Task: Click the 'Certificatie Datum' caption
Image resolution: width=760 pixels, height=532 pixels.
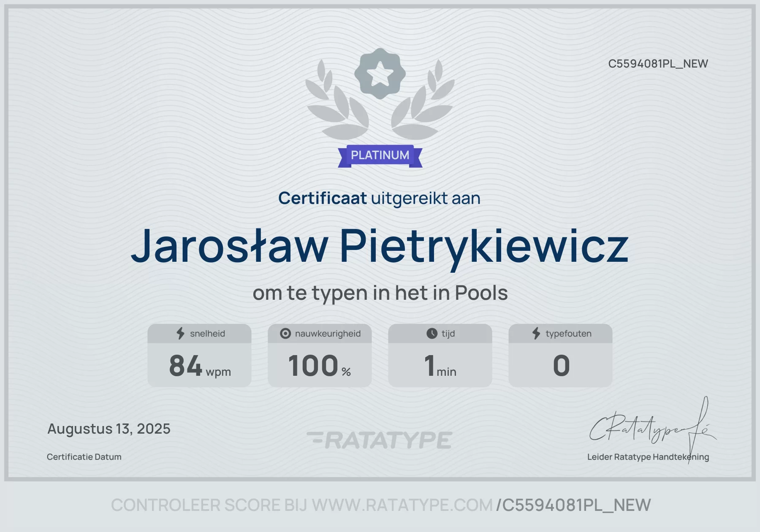Action: [x=84, y=457]
